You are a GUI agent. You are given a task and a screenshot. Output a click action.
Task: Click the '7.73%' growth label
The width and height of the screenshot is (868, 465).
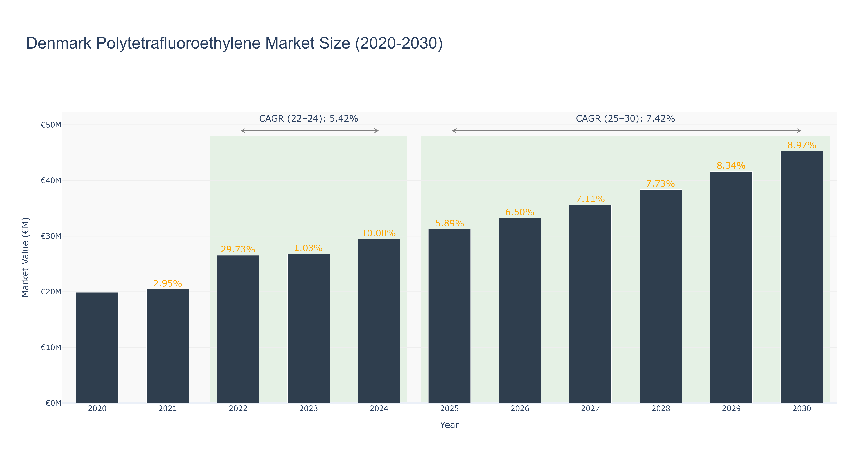[660, 184]
